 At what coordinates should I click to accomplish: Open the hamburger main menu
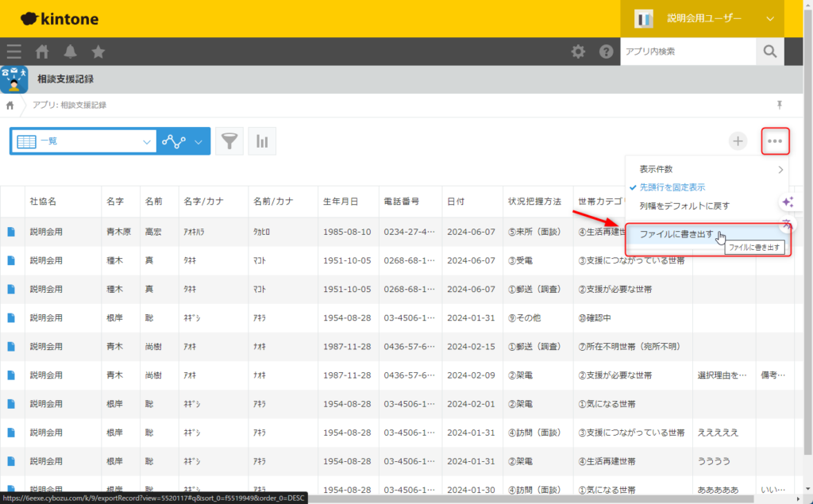click(13, 52)
